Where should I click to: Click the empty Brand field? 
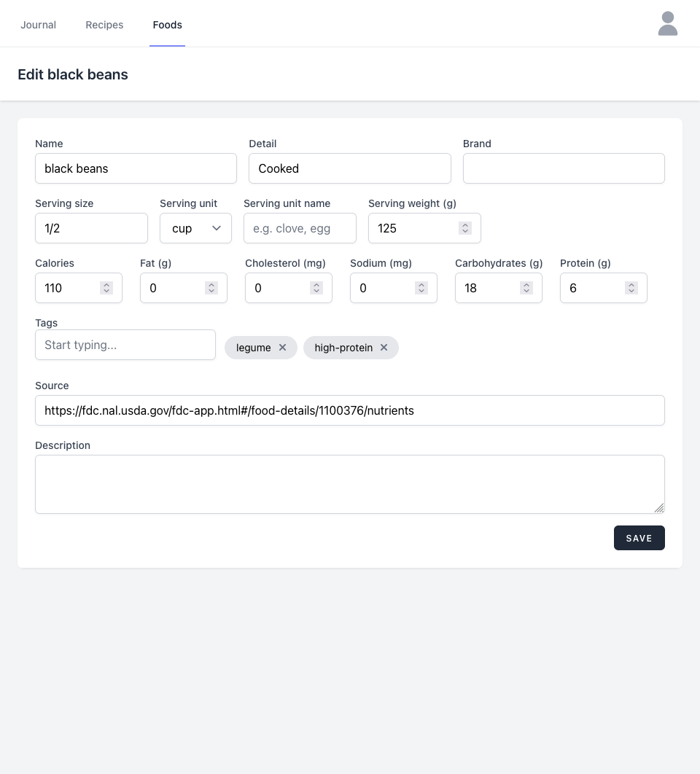[564, 168]
